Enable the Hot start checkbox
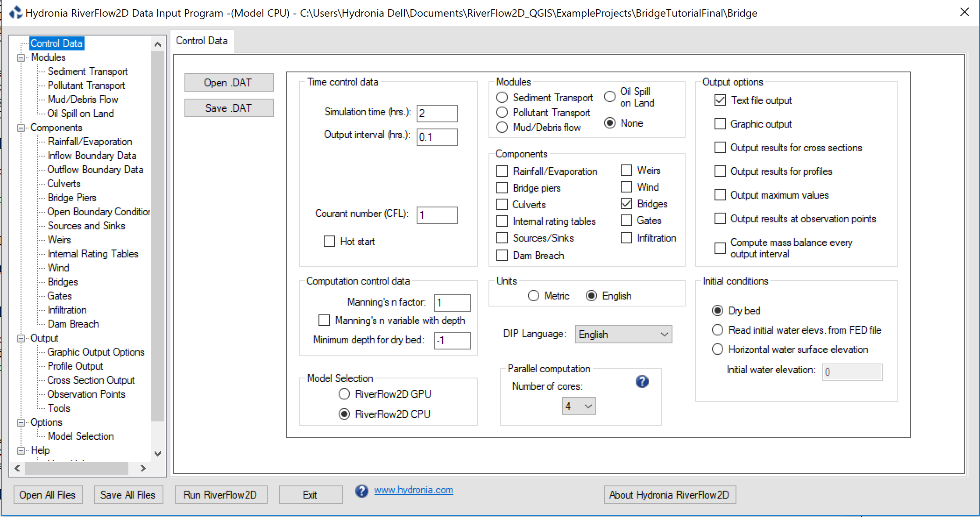The image size is (980, 517). coord(329,241)
